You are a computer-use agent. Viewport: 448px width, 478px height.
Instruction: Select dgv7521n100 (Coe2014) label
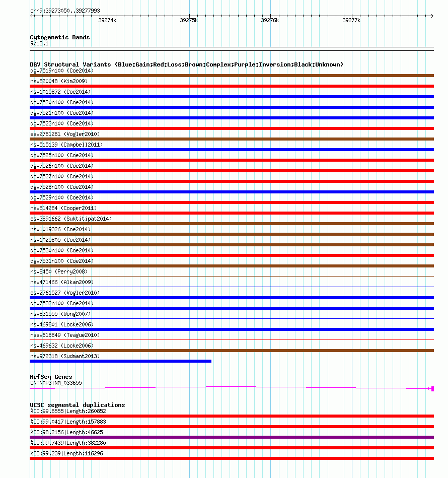62,113
